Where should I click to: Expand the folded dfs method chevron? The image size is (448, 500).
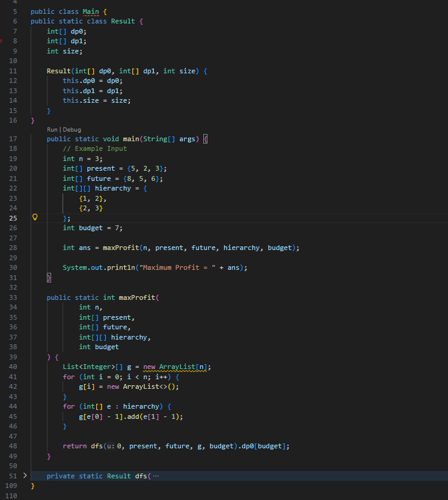pos(25,476)
